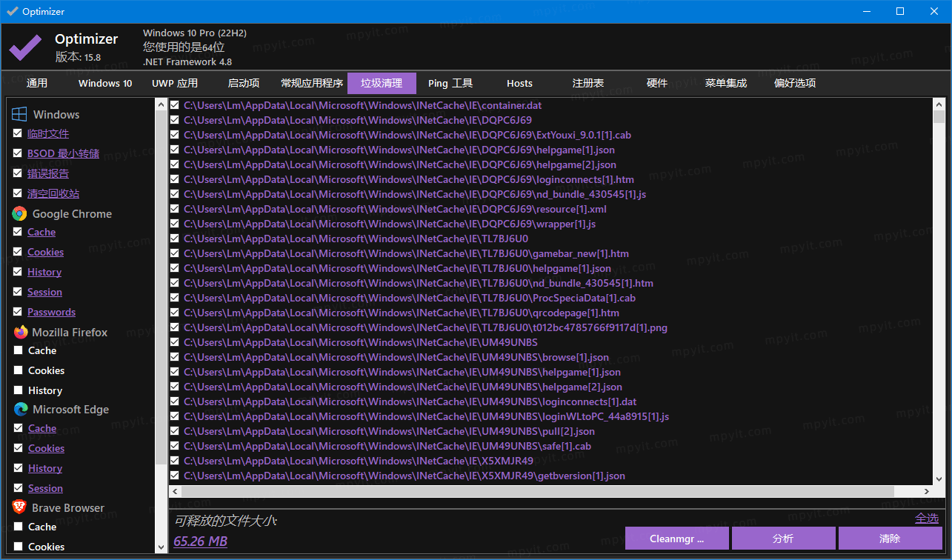Switch to the Hosts tab
This screenshot has width=952, height=560.
click(x=519, y=83)
